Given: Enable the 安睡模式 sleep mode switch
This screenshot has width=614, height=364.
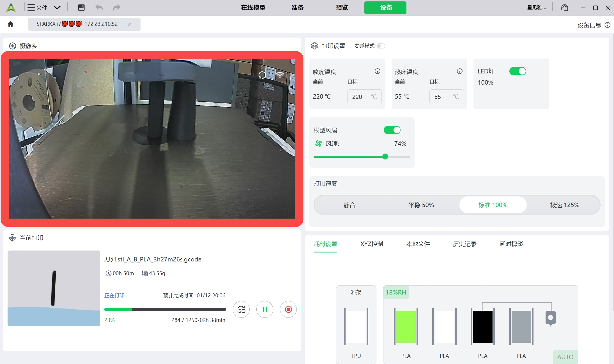Looking at the screenshot, I should (x=381, y=46).
